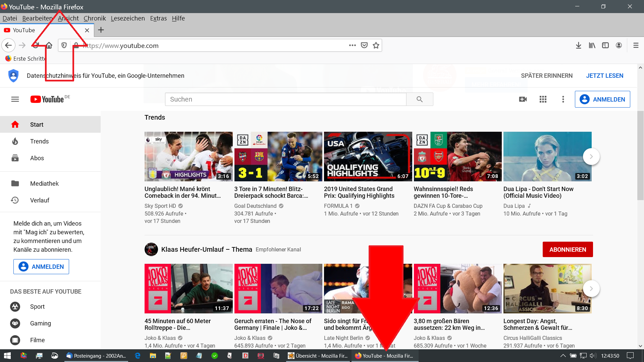Open Mediathek in sidebar

tap(50, 183)
